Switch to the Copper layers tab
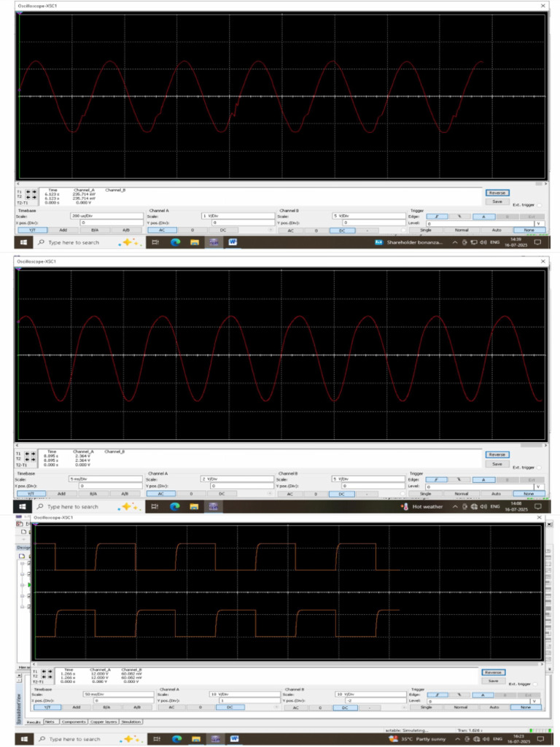This screenshot has height=747, width=560. [x=104, y=721]
